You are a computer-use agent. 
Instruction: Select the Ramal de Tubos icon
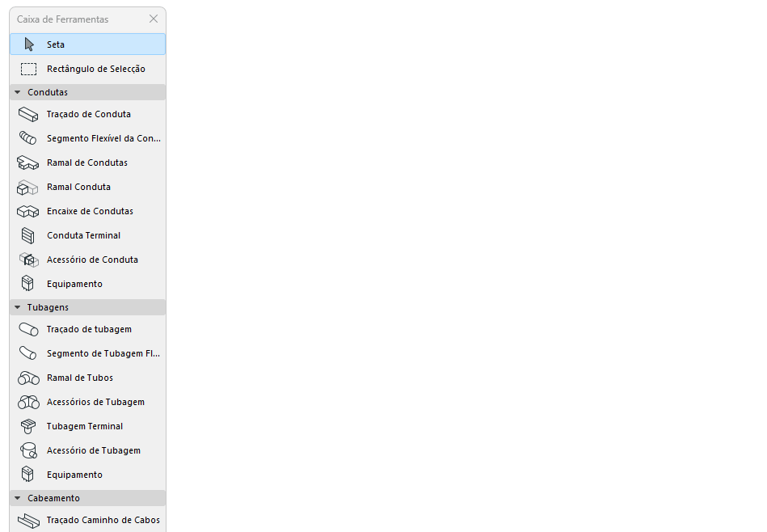point(27,378)
